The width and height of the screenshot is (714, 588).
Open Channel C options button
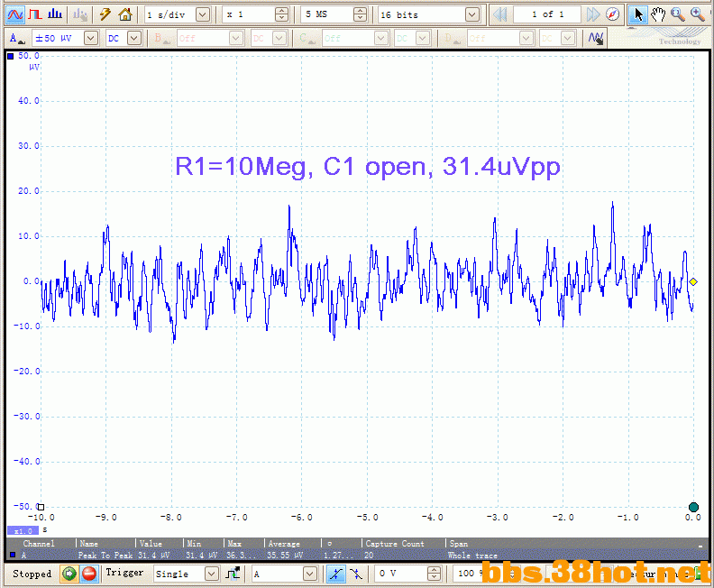tap(307, 38)
